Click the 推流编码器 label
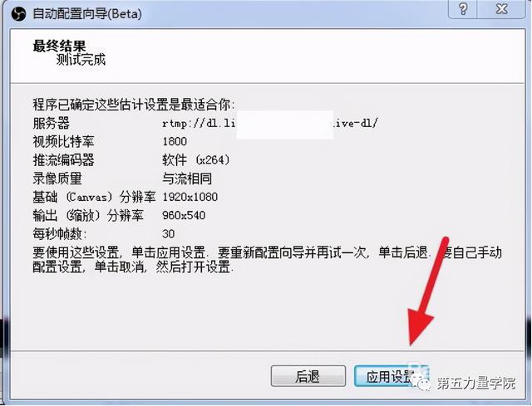 63,160
